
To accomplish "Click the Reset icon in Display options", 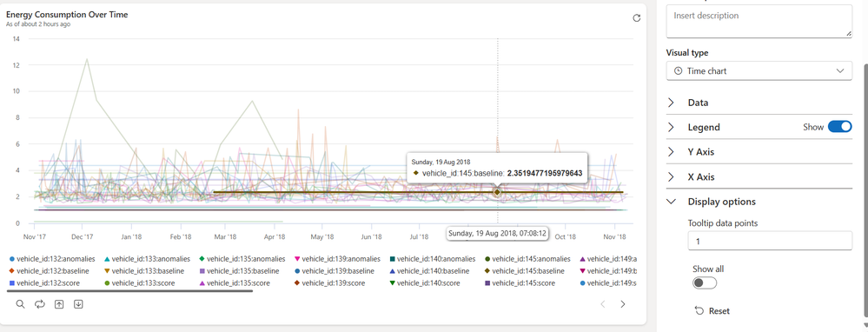I will 699,311.
